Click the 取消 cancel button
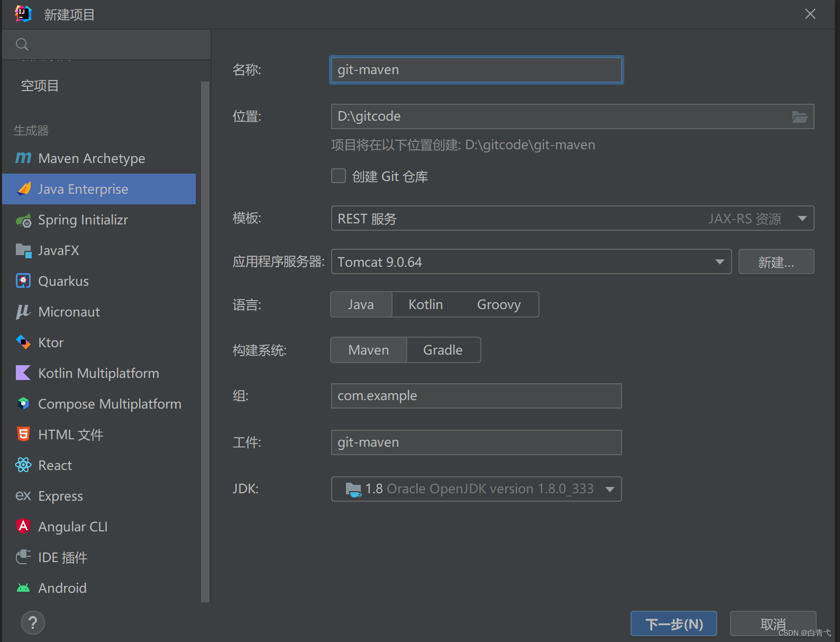Image resolution: width=840 pixels, height=642 pixels. (x=773, y=623)
